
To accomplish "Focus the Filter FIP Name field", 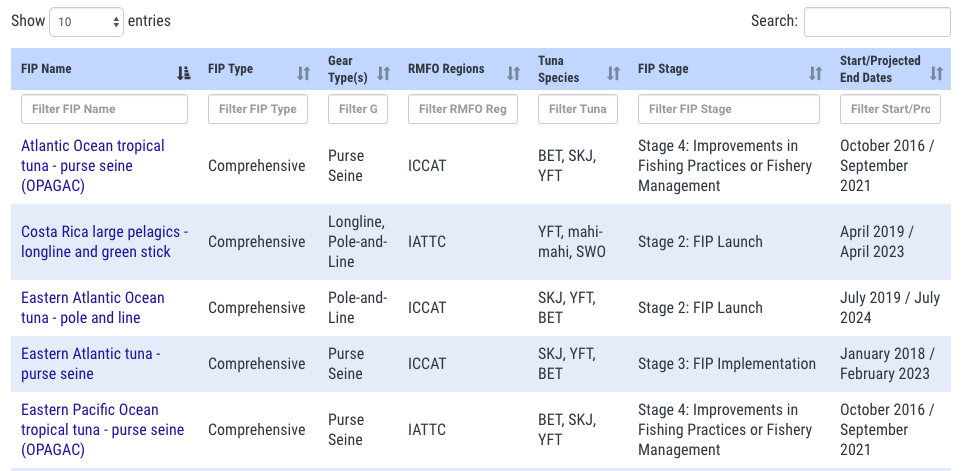I will 105,109.
